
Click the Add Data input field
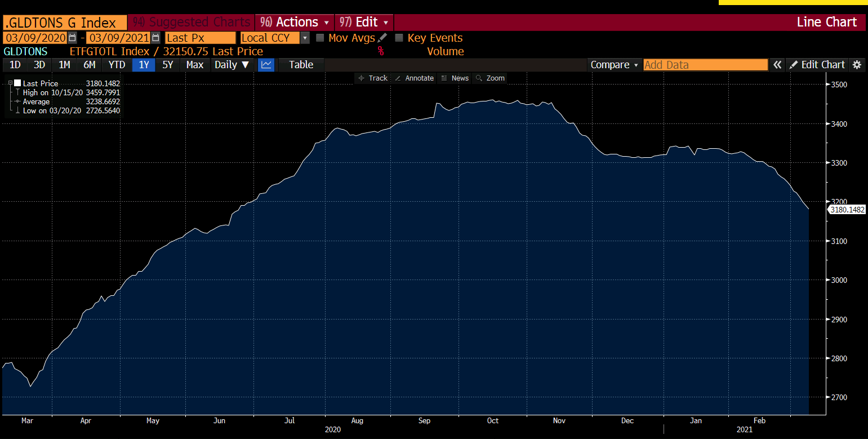[x=706, y=65]
